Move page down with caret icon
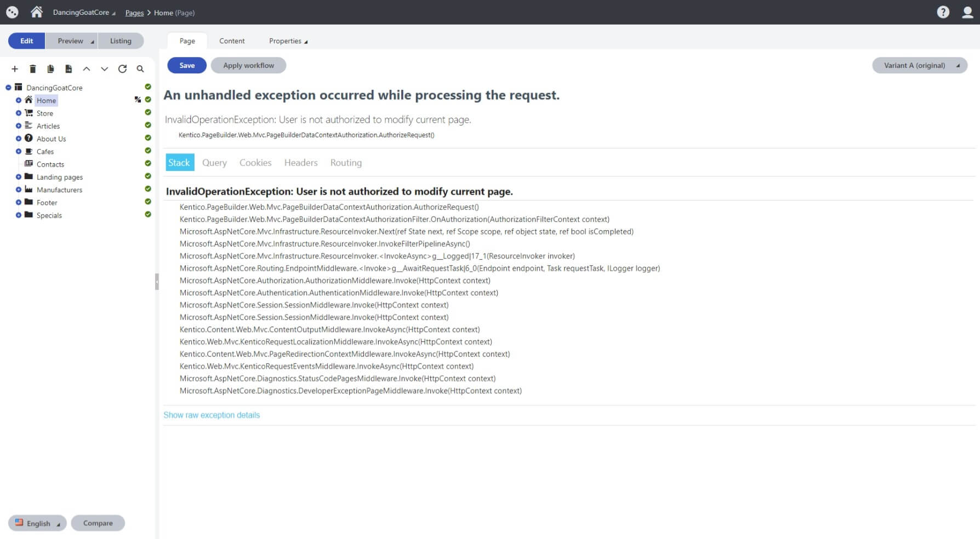 click(x=104, y=68)
